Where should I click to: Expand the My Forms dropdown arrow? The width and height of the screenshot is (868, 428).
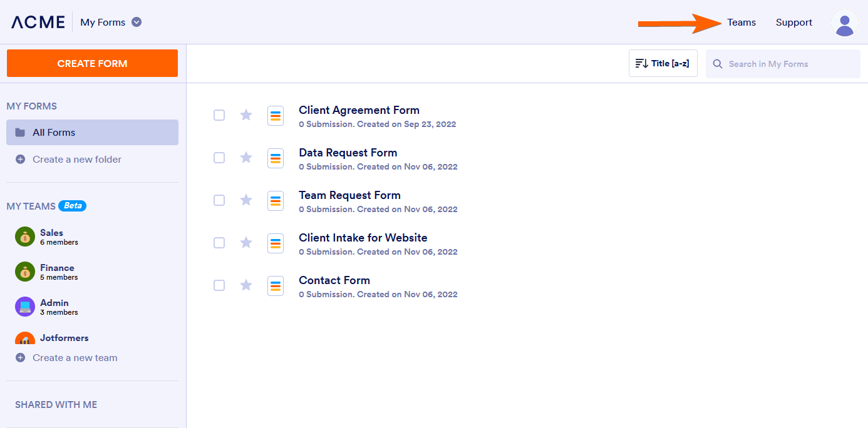[x=137, y=23]
